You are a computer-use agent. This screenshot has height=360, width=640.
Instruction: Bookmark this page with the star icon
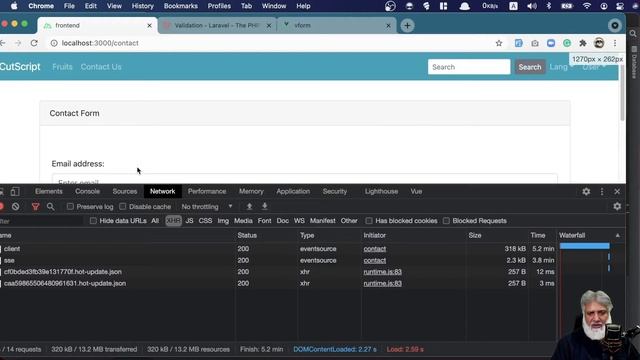(x=499, y=43)
